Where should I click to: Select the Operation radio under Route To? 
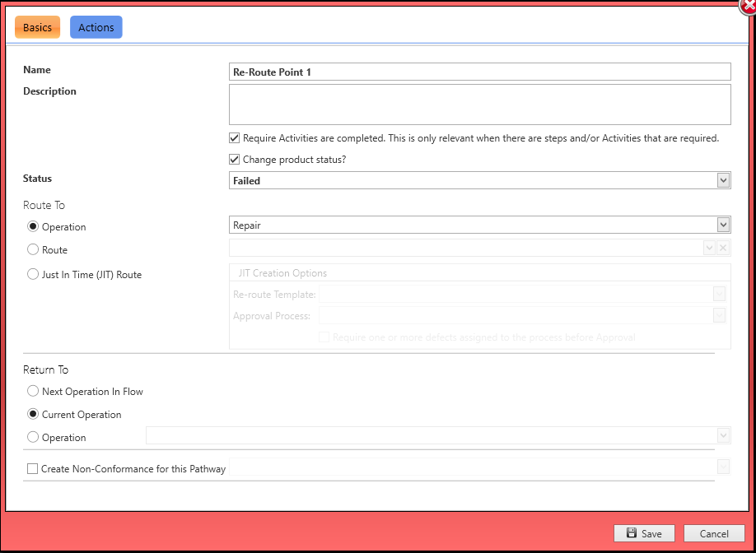tap(33, 226)
